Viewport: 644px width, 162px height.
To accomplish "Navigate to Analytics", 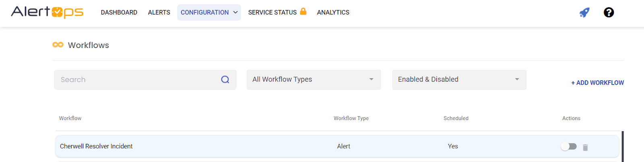I will [x=333, y=12].
